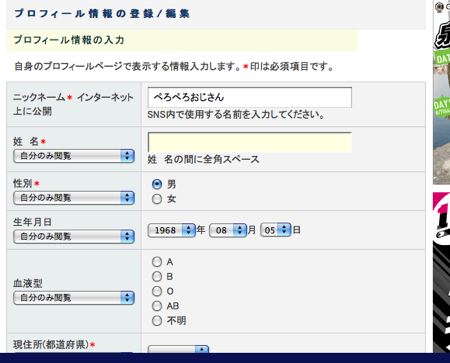Click the nickname field containing ぺろぺろおじさん

coord(250,97)
